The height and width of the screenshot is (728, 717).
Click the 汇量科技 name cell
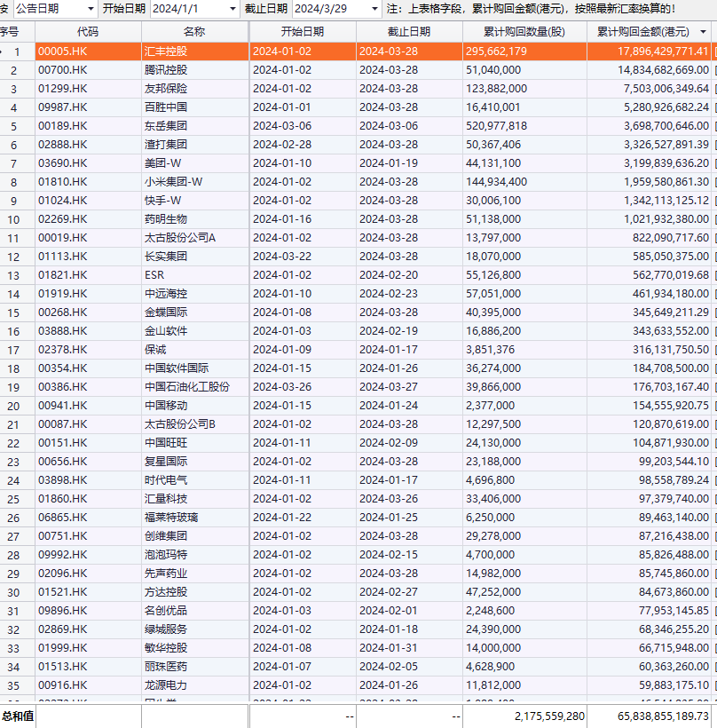[x=194, y=499]
